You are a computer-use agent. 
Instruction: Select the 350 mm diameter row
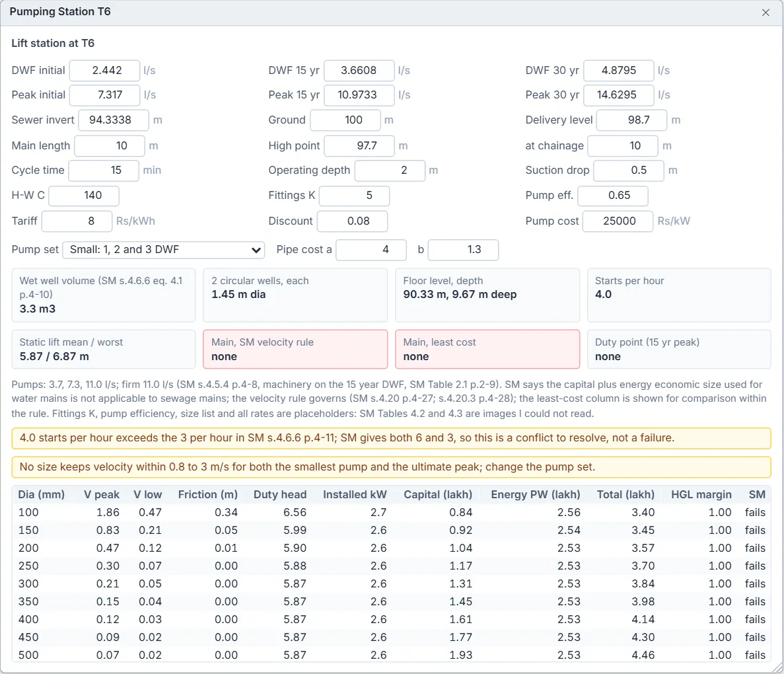point(392,602)
